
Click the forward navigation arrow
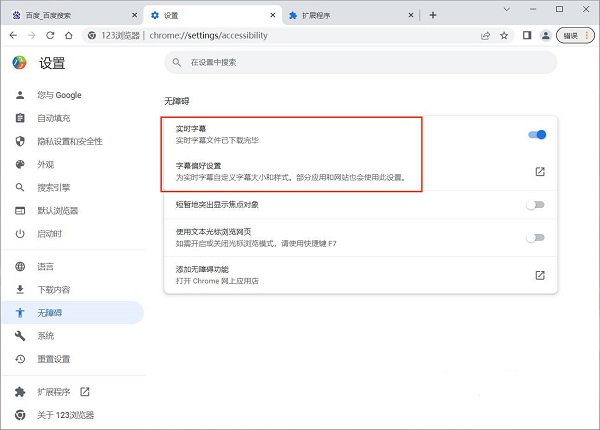tap(32, 36)
